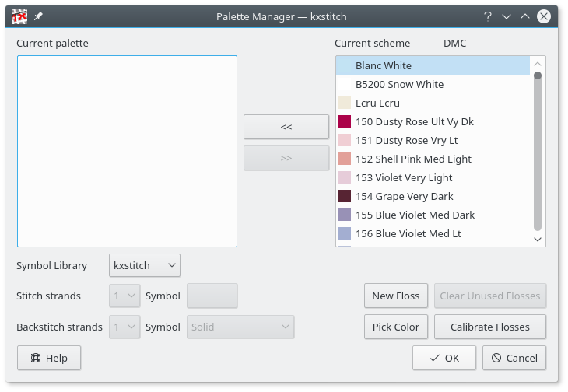Open Help with the Help button

(x=49, y=358)
